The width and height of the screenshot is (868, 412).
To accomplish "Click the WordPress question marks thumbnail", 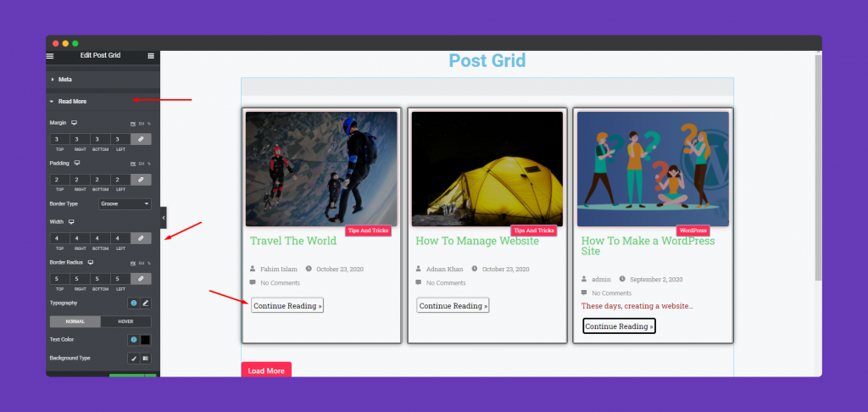I will pos(654,169).
